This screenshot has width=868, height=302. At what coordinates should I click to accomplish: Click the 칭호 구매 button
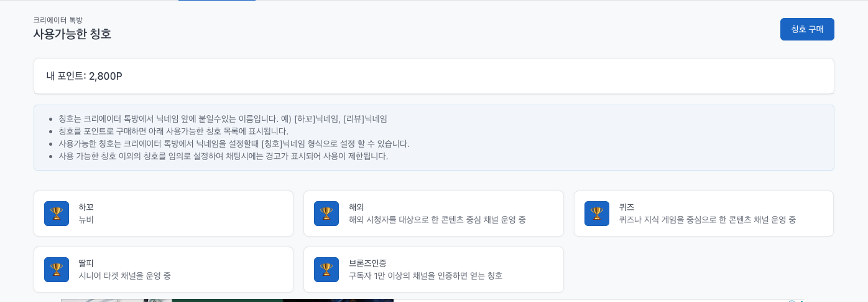[806, 29]
